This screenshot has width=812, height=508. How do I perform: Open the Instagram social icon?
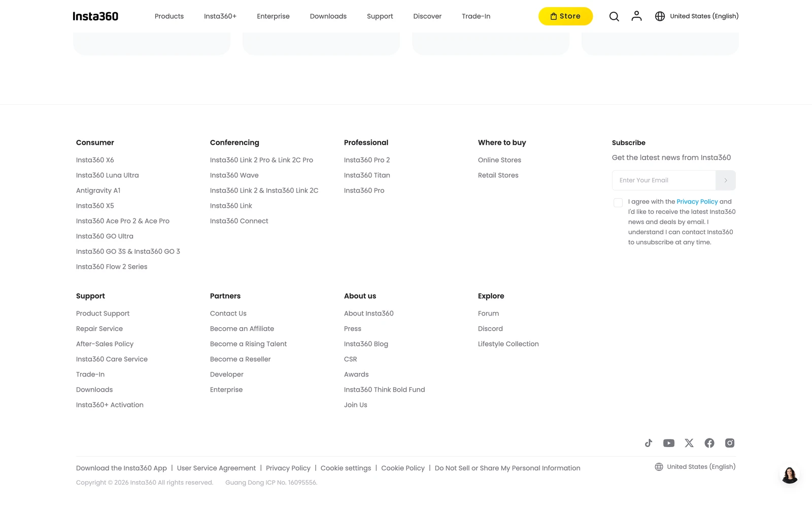tap(730, 443)
